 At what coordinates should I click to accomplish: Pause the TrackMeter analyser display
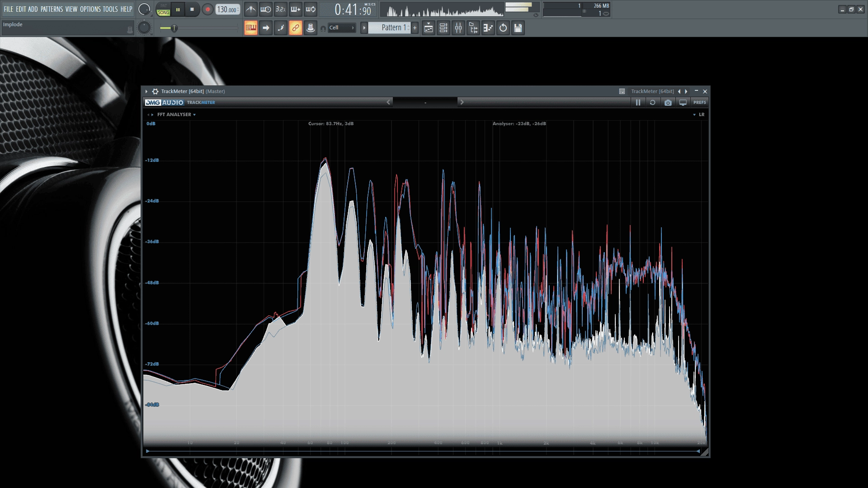(x=638, y=103)
